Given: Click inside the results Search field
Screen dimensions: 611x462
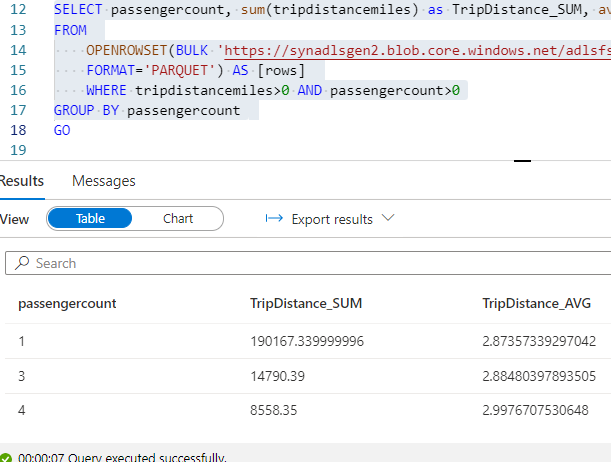Looking at the screenshot, I should (308, 263).
